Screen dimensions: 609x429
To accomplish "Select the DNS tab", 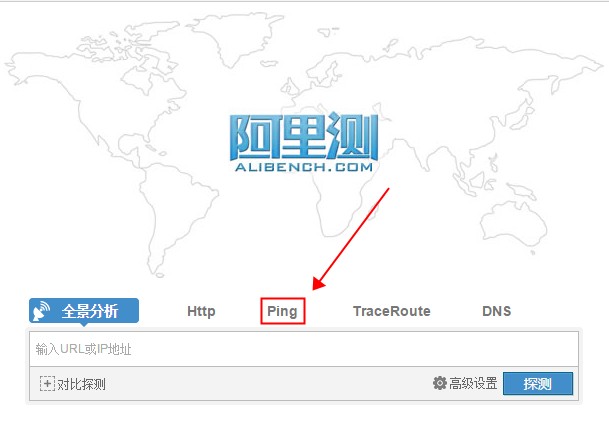I will (x=496, y=311).
